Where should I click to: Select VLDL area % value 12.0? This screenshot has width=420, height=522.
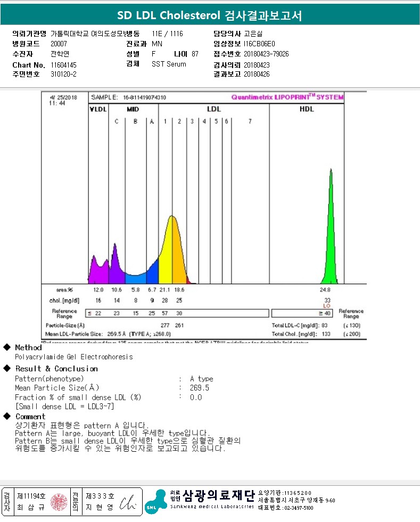click(98, 290)
